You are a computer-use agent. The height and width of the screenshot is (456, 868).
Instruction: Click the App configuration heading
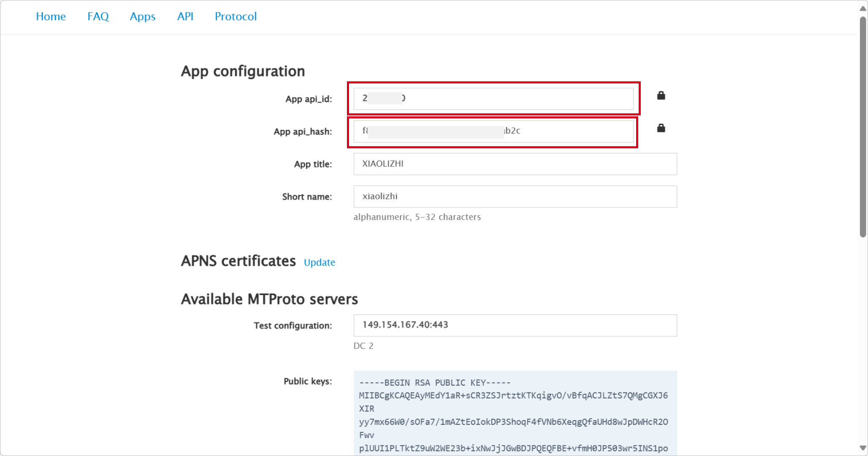tap(243, 71)
